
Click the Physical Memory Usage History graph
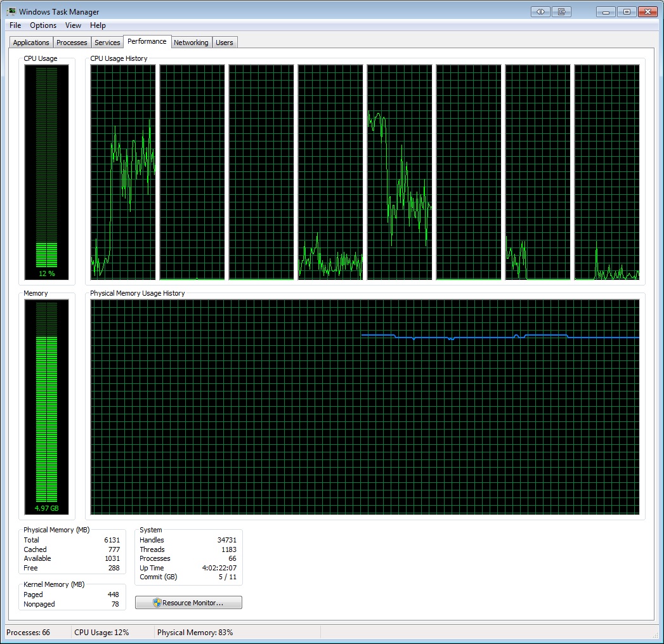coord(365,407)
